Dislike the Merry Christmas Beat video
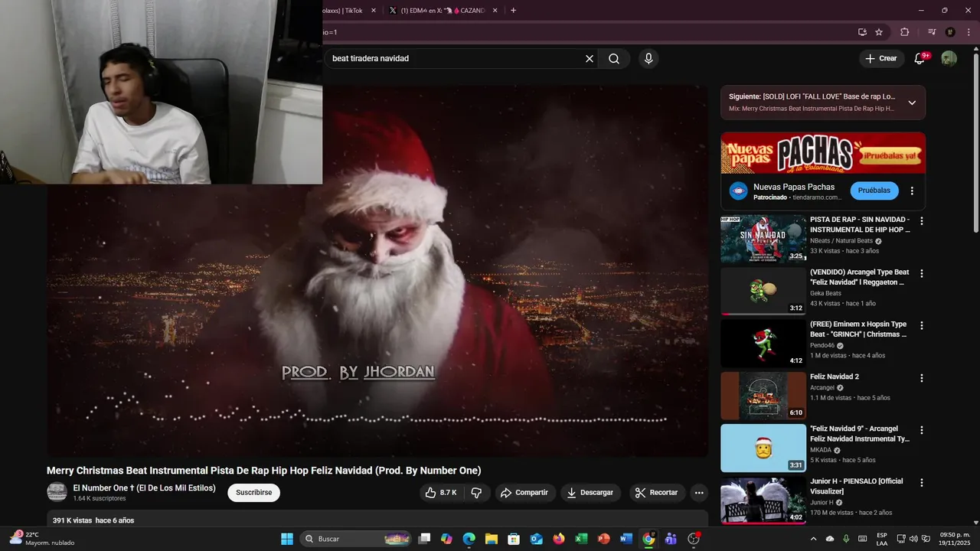 (476, 493)
